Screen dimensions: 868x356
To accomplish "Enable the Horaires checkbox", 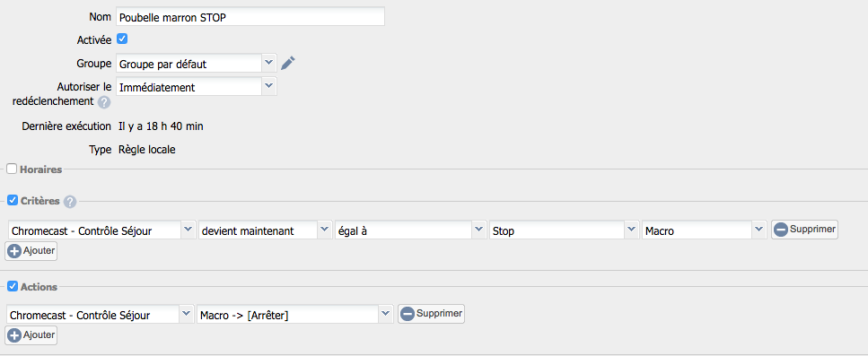I will click(x=12, y=169).
